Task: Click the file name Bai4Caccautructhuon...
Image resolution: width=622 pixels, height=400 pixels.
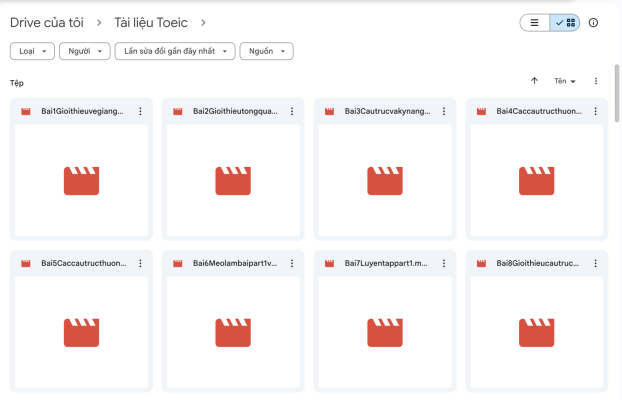Action: [539, 112]
